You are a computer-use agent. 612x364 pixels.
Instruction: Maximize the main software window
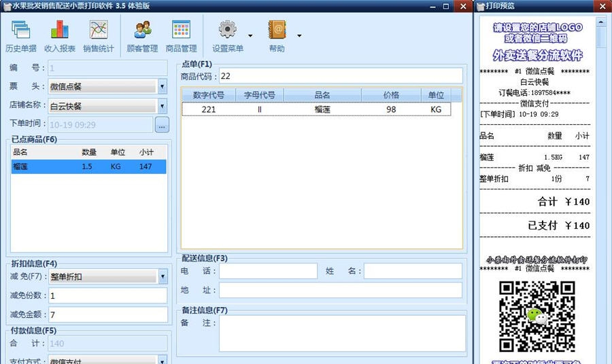point(445,6)
